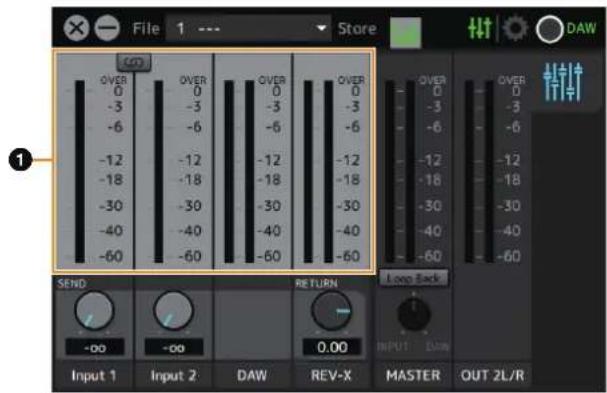Open the green mixer faders icon
Screen dimensions: 607x393
479,28
